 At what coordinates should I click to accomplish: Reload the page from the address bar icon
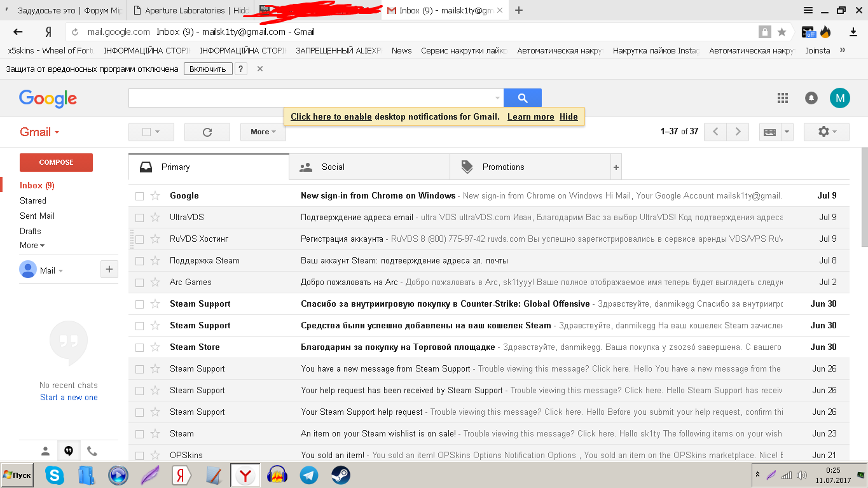[x=75, y=32]
